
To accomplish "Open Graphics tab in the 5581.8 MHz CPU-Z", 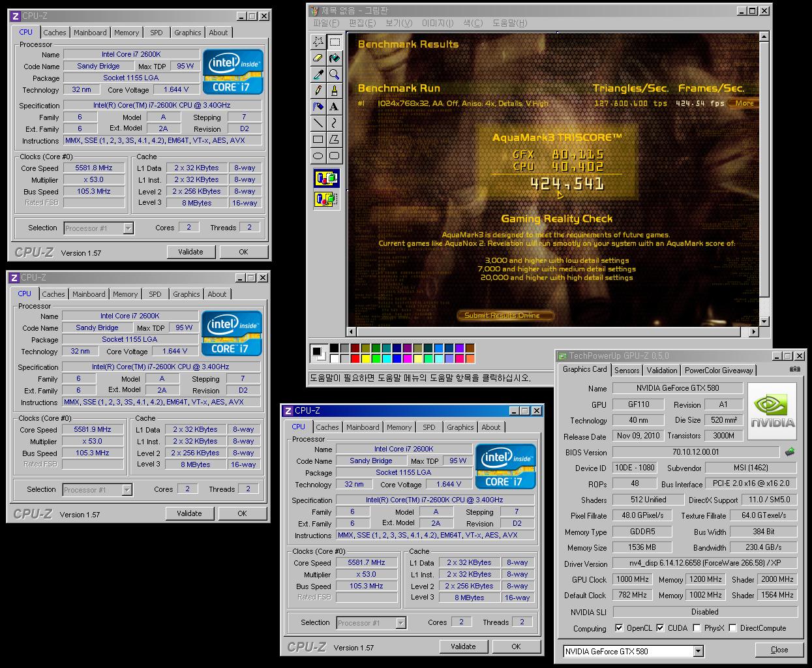I will point(188,33).
